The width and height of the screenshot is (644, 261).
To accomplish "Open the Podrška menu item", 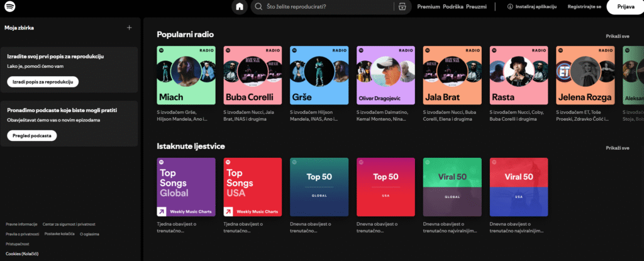I will [x=453, y=7].
